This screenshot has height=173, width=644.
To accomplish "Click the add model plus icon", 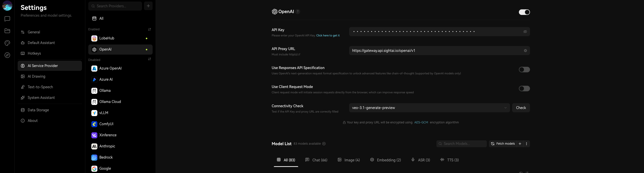I will pos(520,144).
